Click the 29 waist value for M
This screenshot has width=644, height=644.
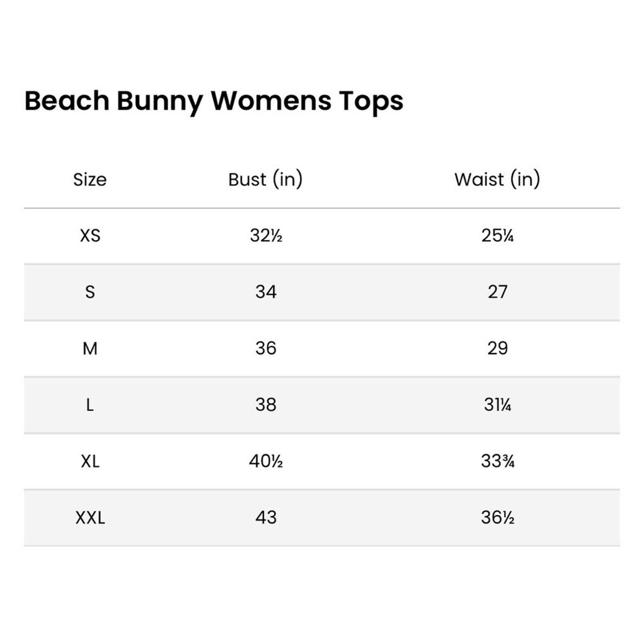coord(497,349)
